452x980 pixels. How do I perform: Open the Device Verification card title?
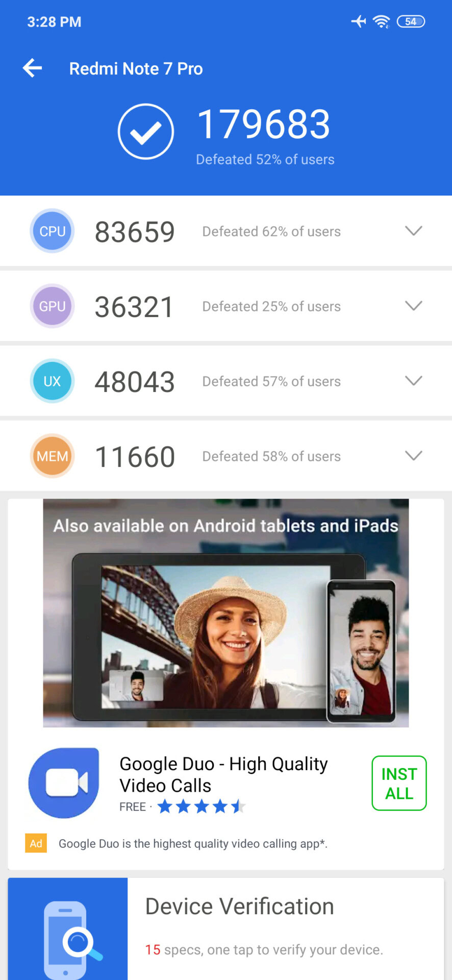240,907
